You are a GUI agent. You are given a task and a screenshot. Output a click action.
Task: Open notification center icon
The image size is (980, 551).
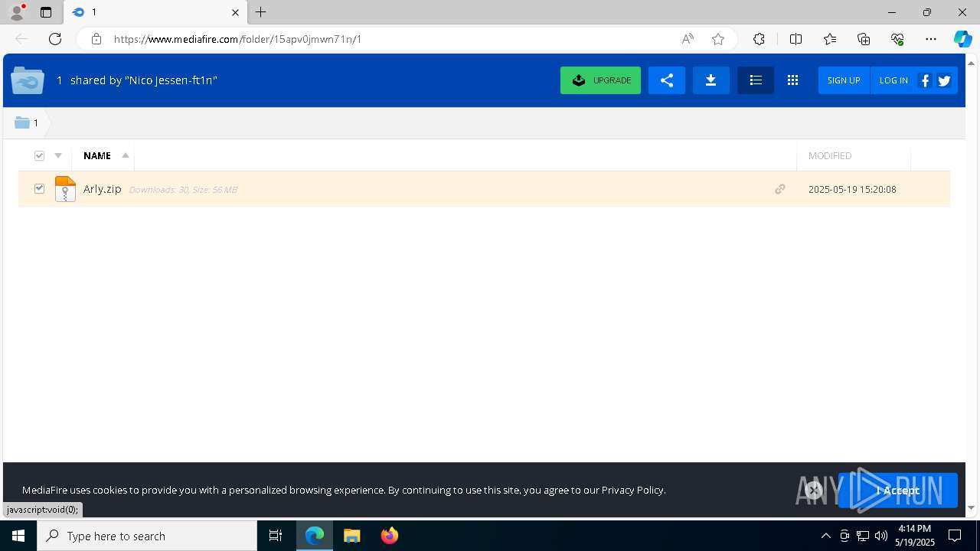tap(955, 536)
